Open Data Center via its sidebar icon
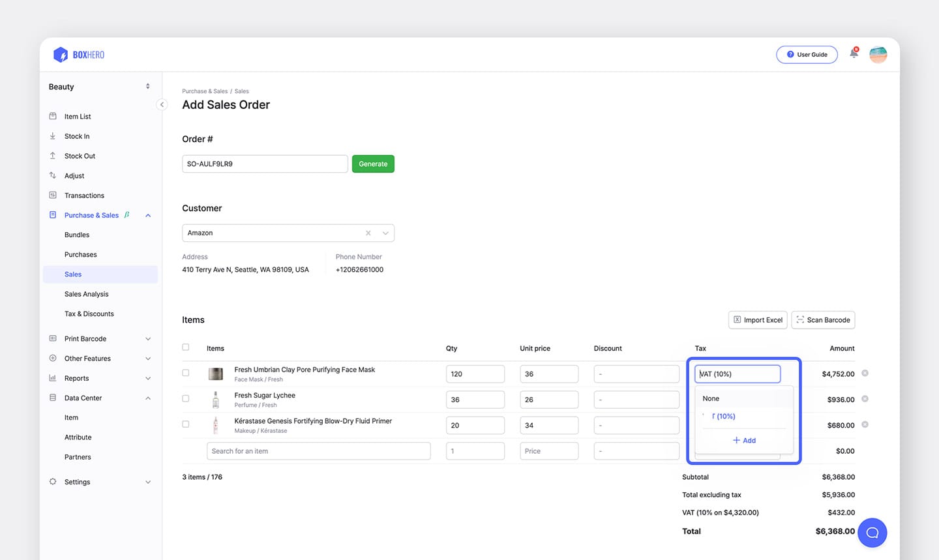This screenshot has width=939, height=560. pyautogui.click(x=53, y=398)
